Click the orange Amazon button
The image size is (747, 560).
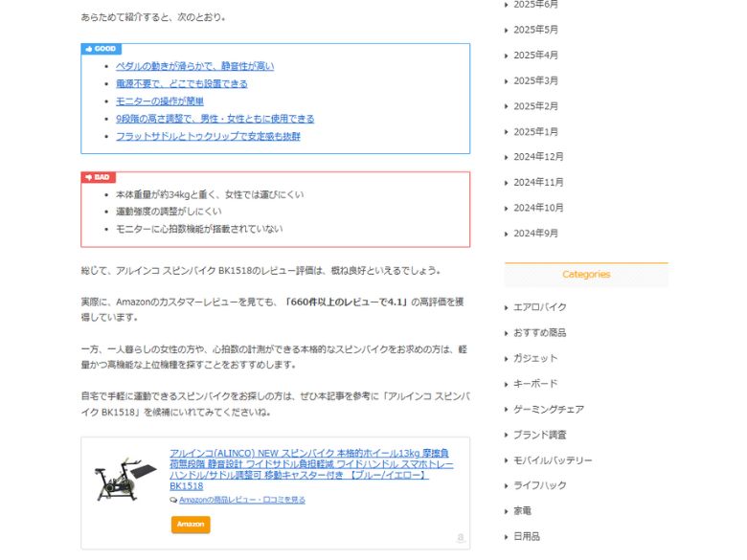point(191,525)
